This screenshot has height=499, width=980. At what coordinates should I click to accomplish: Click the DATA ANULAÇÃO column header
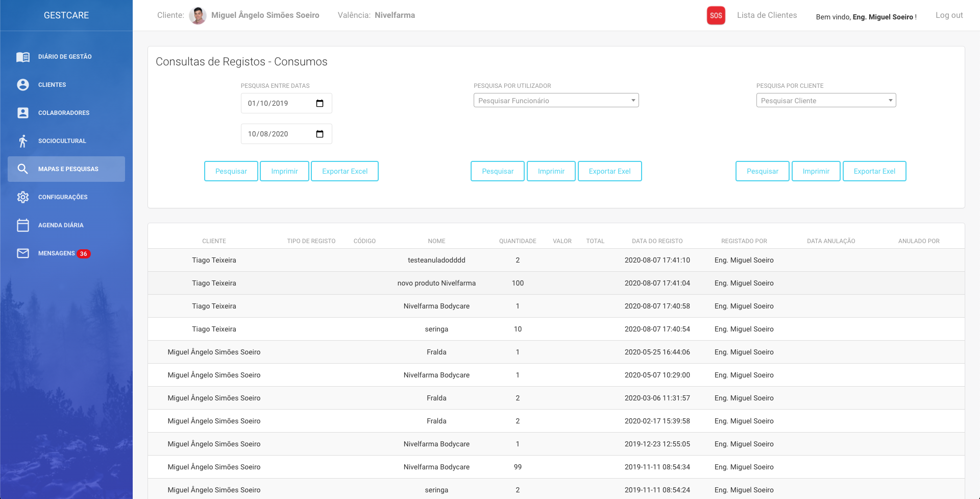click(831, 241)
